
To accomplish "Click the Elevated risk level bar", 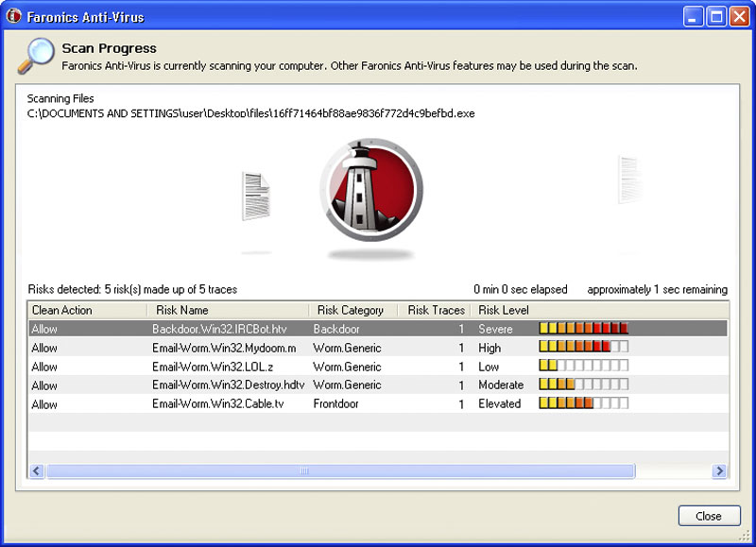I will (584, 402).
